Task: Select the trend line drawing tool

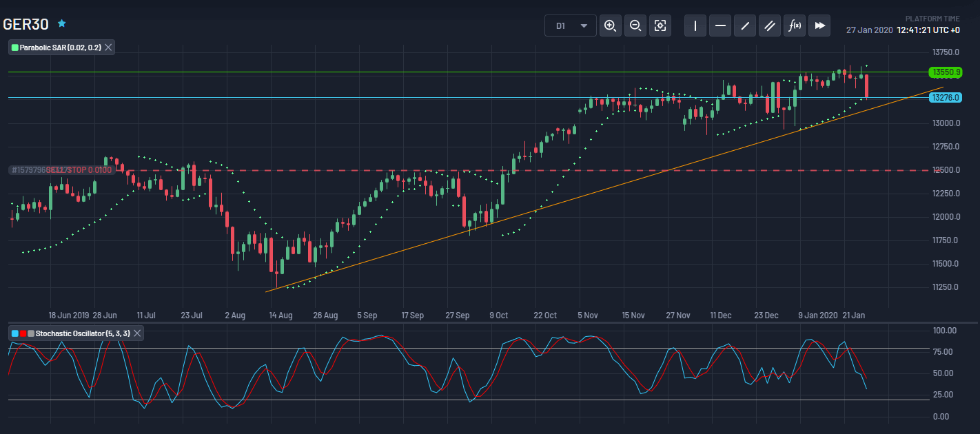Action: (x=744, y=25)
